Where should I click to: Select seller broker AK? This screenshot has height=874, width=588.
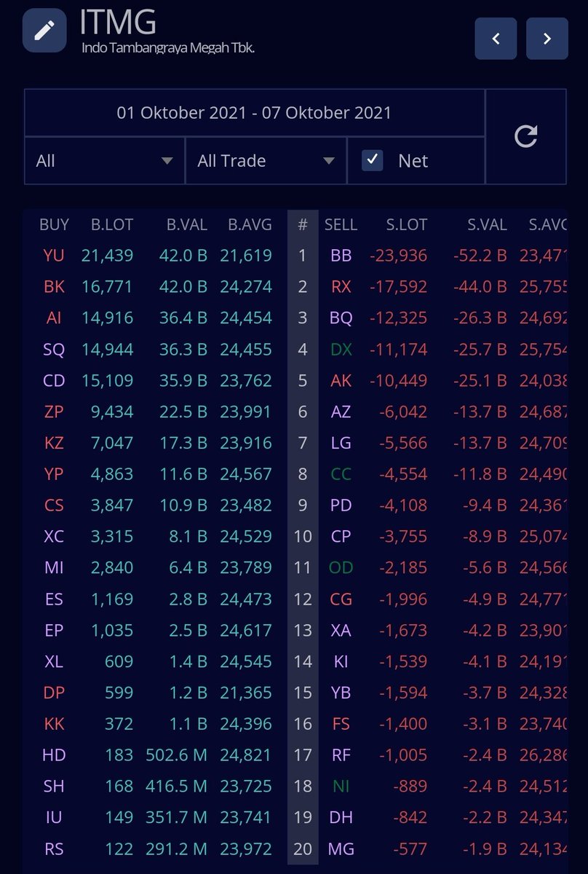click(341, 381)
